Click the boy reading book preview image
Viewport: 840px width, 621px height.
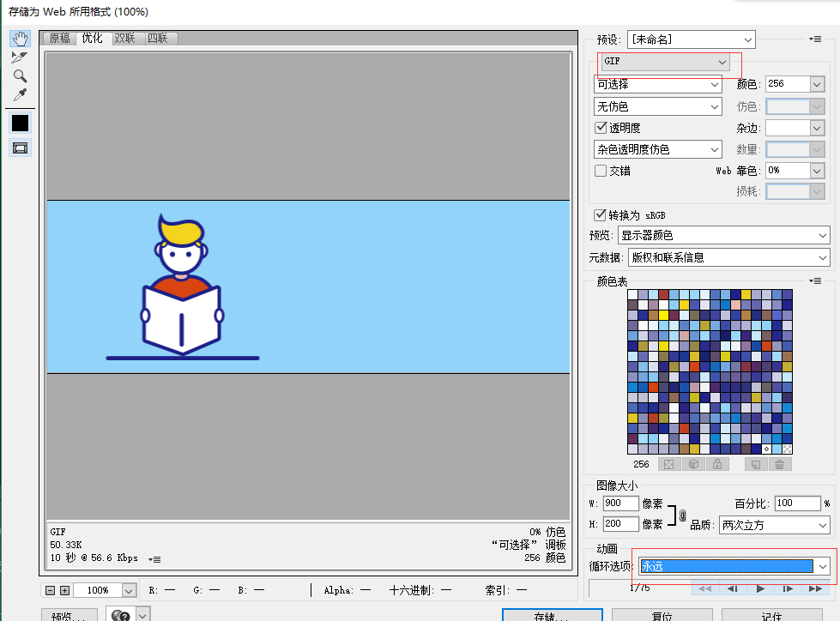182,286
